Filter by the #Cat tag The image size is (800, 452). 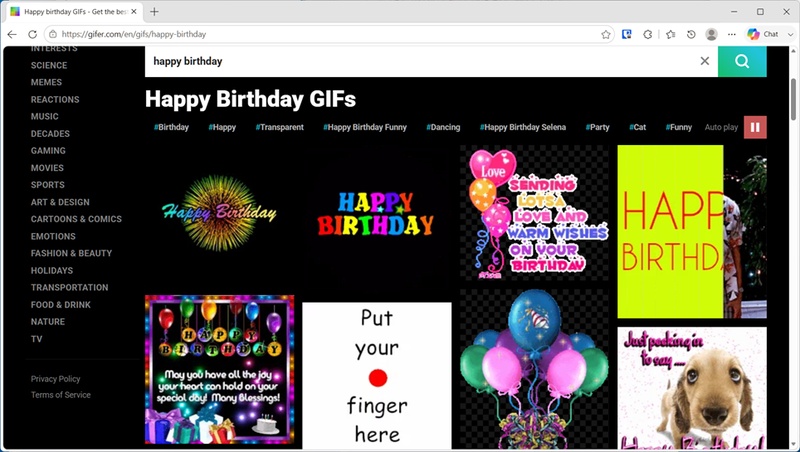pyautogui.click(x=638, y=127)
